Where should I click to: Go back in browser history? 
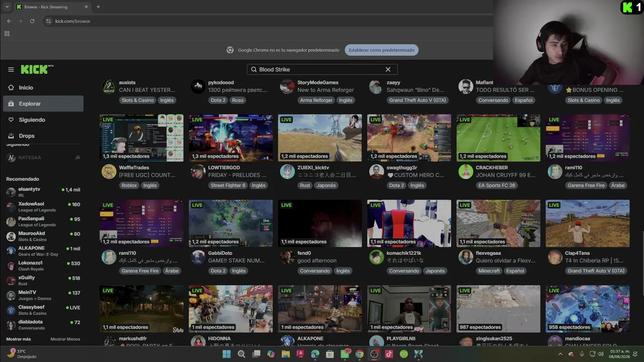tap(9, 21)
